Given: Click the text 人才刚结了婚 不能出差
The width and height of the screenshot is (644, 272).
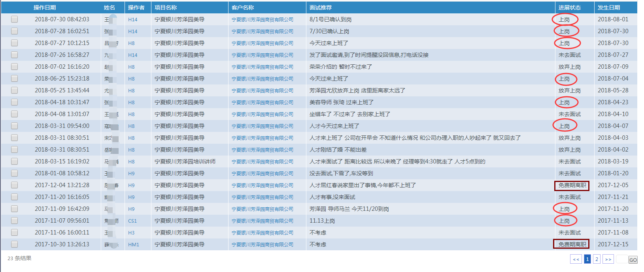Looking at the screenshot, I should (x=338, y=150).
